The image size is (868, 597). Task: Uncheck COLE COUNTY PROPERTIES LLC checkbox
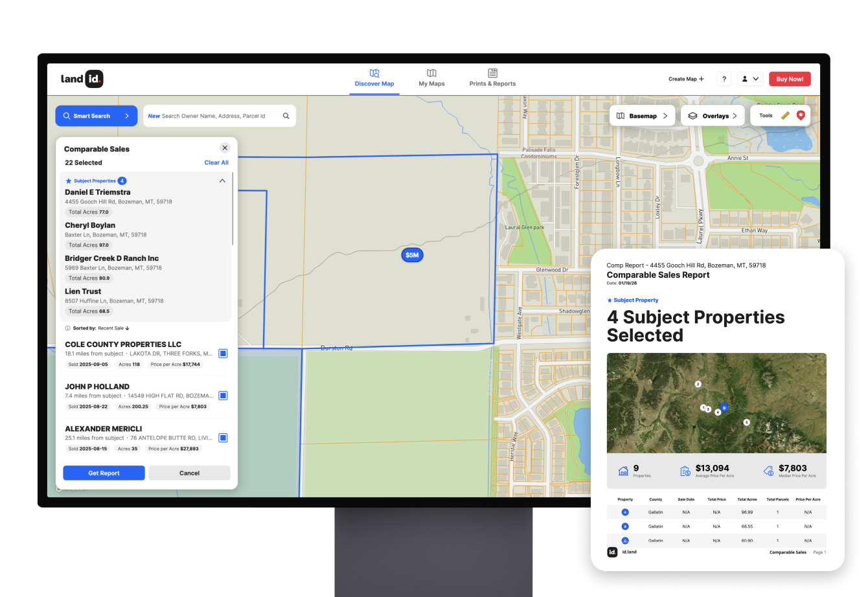pos(223,354)
